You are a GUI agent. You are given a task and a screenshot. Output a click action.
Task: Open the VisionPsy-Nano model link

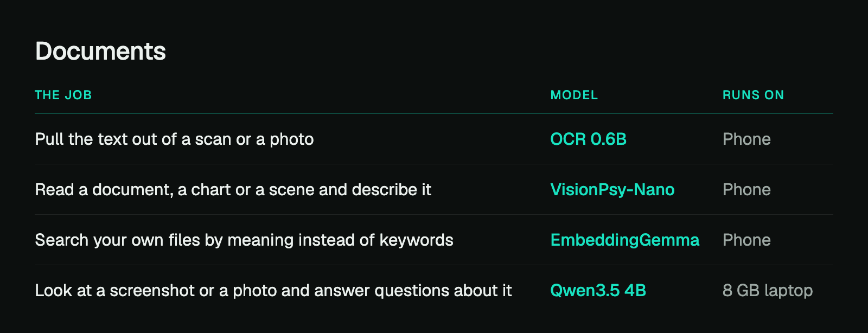(x=612, y=189)
